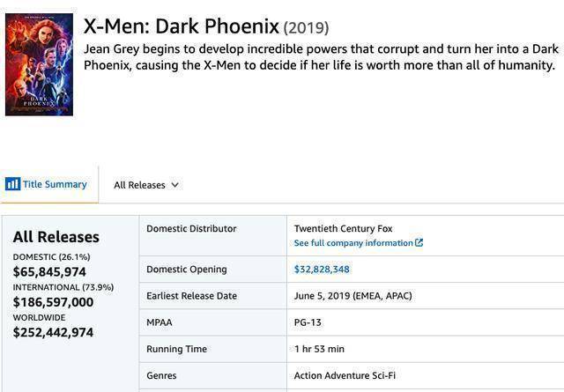Screen dimensions: 564x392
Task: Click the movie synopsis paragraph
Action: click(x=321, y=56)
